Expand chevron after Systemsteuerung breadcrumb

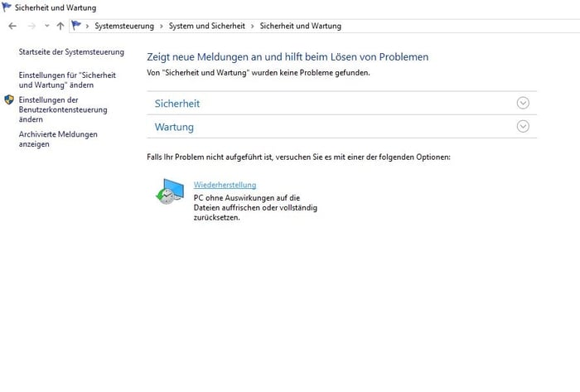click(x=162, y=27)
